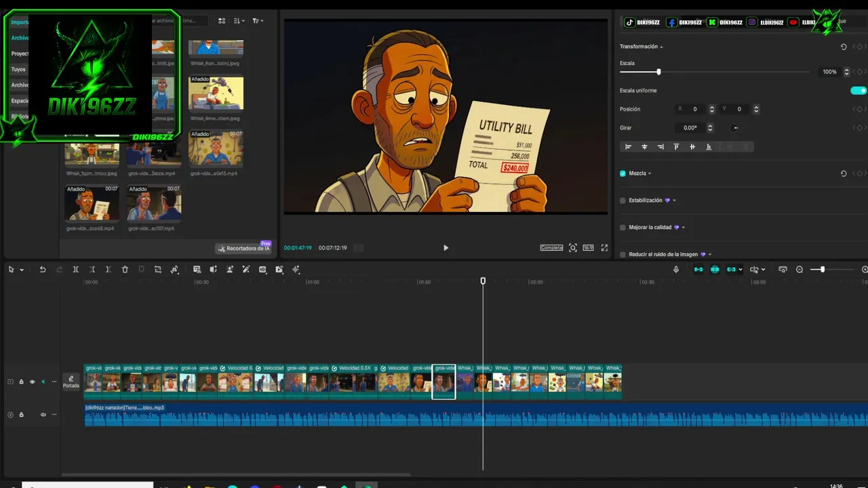Toggle the Escala uniforme switch
Image resolution: width=868 pixels, height=488 pixels.
[859, 91]
